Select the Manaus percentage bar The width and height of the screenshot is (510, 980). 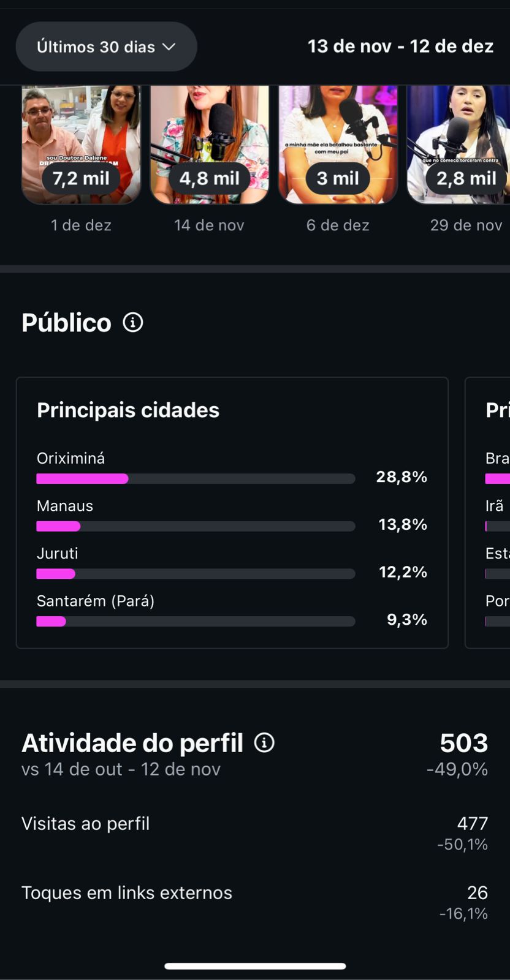click(196, 526)
